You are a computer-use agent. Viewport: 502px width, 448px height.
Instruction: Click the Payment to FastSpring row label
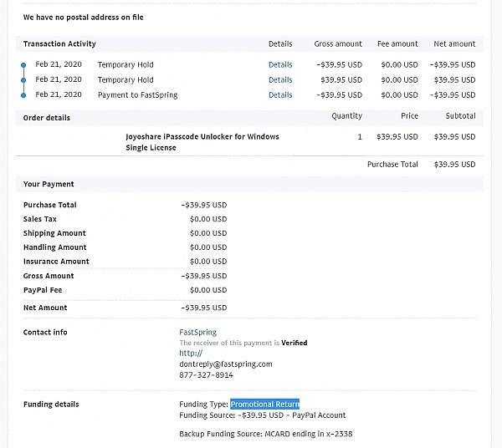(138, 95)
